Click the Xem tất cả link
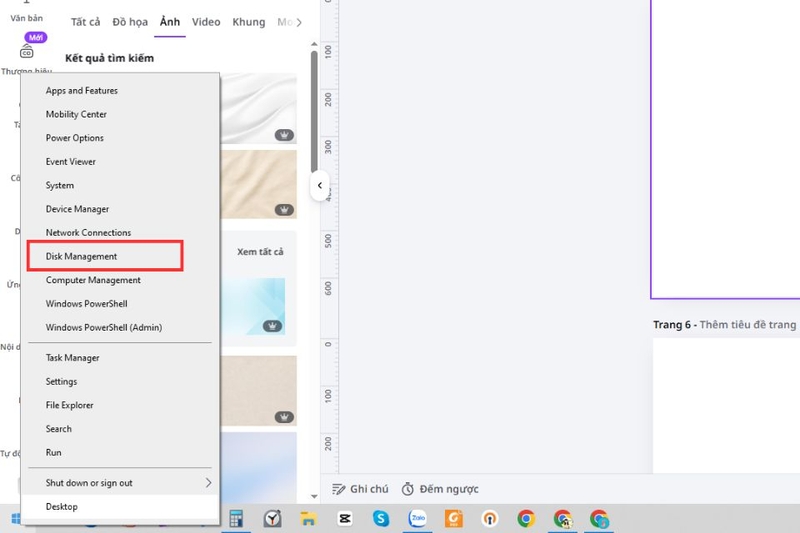Image resolution: width=800 pixels, height=533 pixels. [260, 252]
